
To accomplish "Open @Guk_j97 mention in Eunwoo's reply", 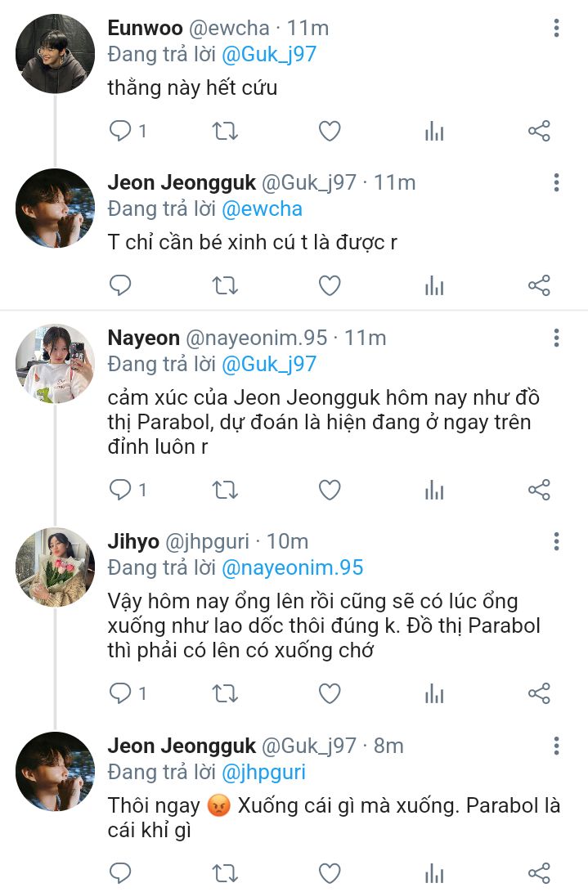I will pyautogui.click(x=269, y=55).
